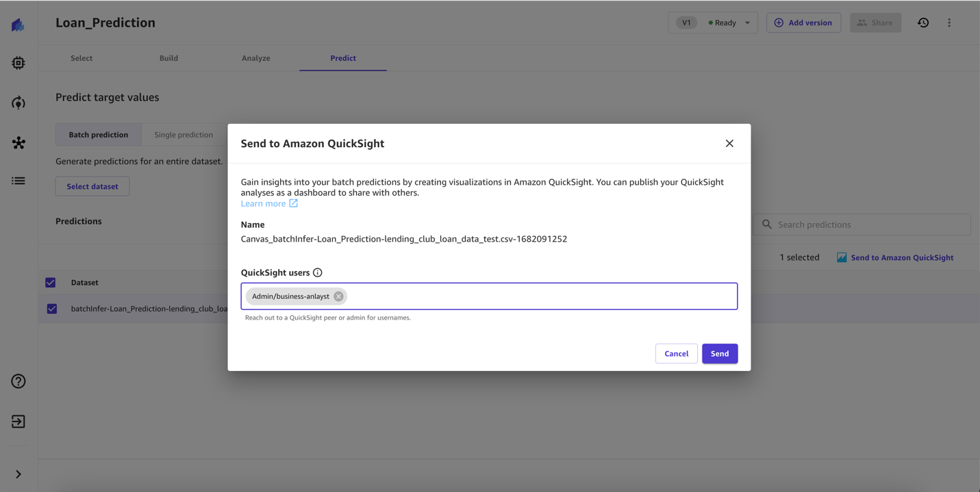Open the Learn more link
This screenshot has height=492, width=980.
(x=264, y=203)
